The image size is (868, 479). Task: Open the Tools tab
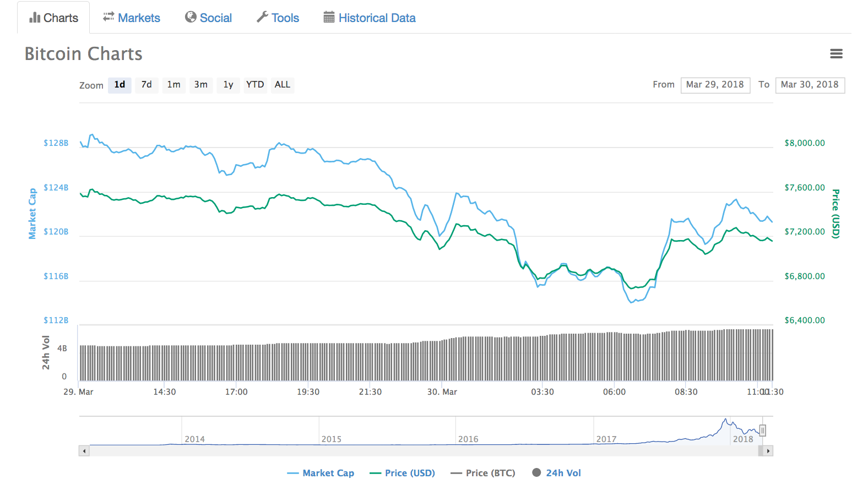click(278, 18)
